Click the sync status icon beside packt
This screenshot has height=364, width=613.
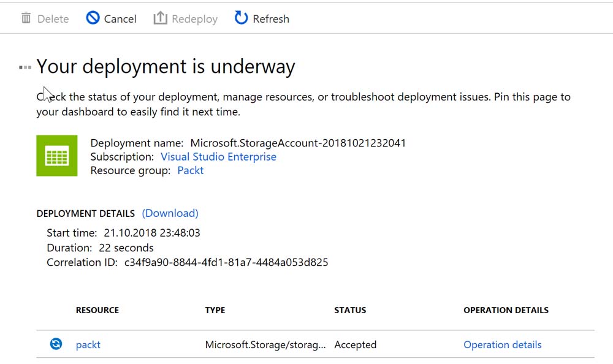pos(56,344)
